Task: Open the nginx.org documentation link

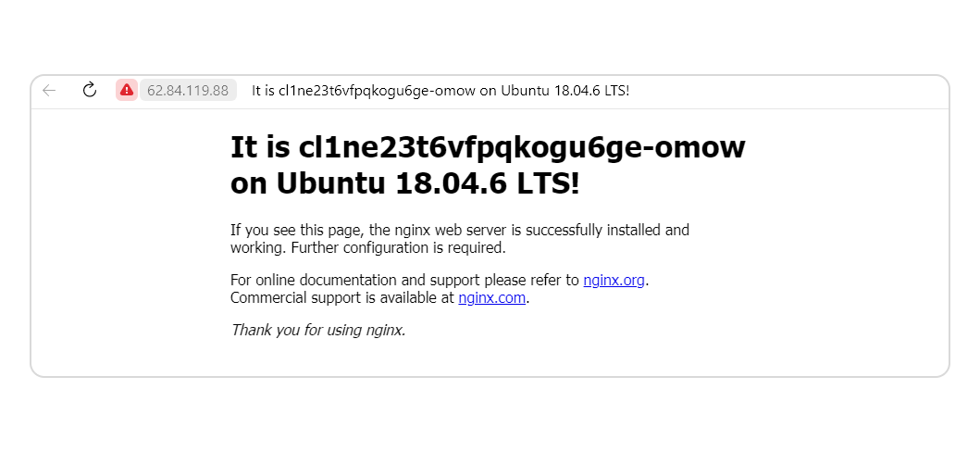Action: (x=614, y=280)
